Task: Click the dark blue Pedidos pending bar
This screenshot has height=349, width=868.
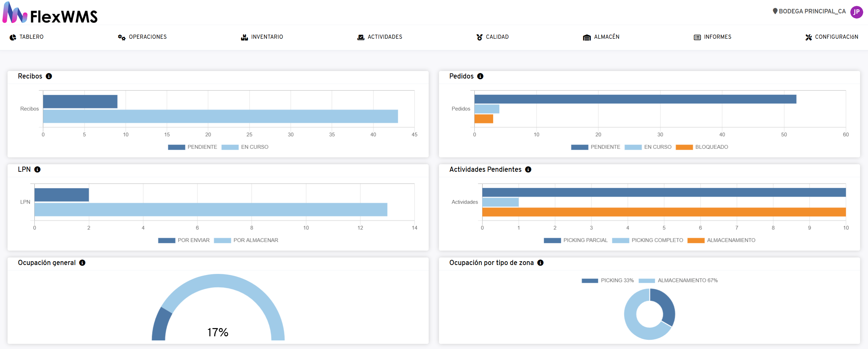Action: pos(635,99)
